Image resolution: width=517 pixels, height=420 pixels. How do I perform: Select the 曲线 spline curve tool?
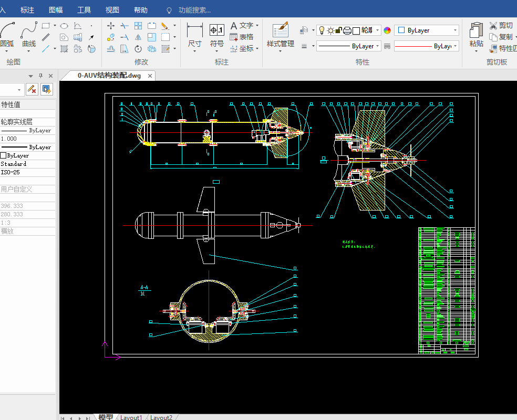click(x=29, y=37)
